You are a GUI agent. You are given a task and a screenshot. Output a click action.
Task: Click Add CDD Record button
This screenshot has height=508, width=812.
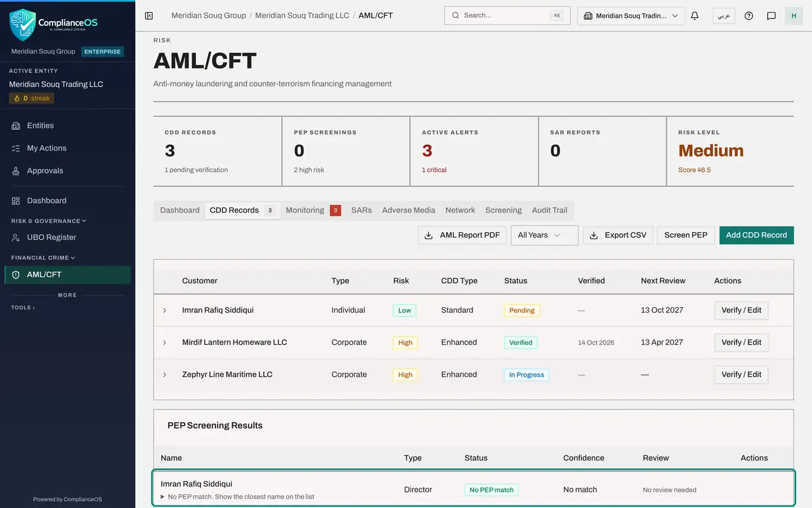click(756, 235)
